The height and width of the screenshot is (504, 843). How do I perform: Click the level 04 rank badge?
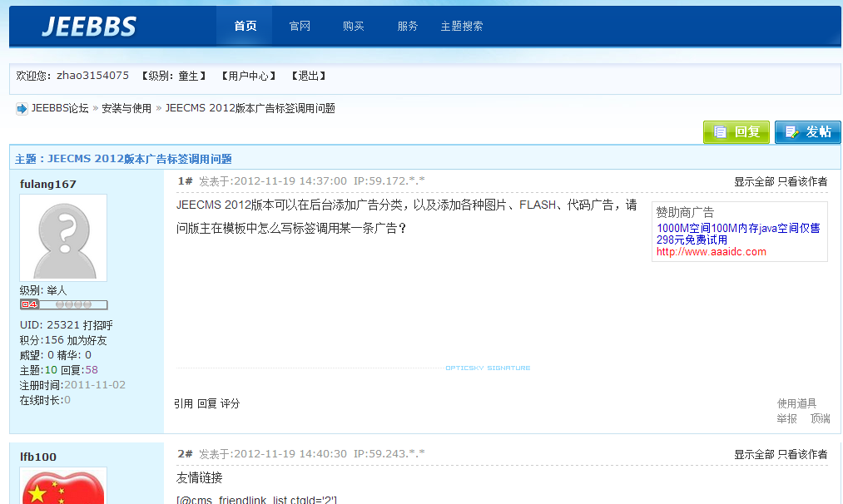tap(63, 304)
